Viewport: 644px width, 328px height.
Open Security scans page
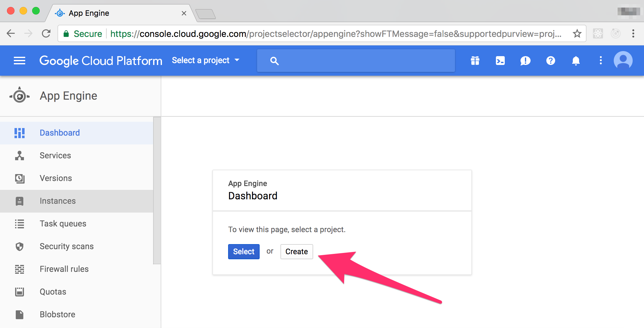pyautogui.click(x=77, y=246)
